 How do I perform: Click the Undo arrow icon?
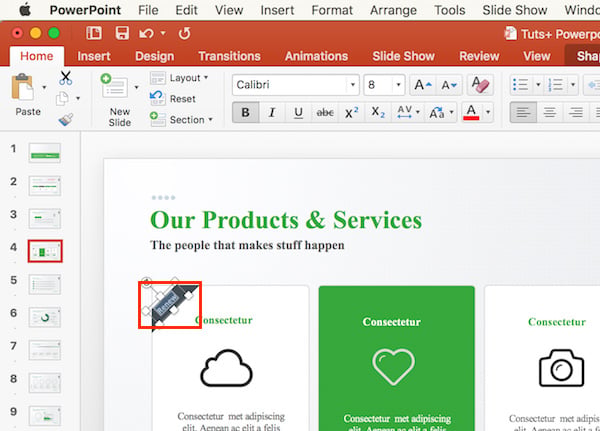[146, 34]
